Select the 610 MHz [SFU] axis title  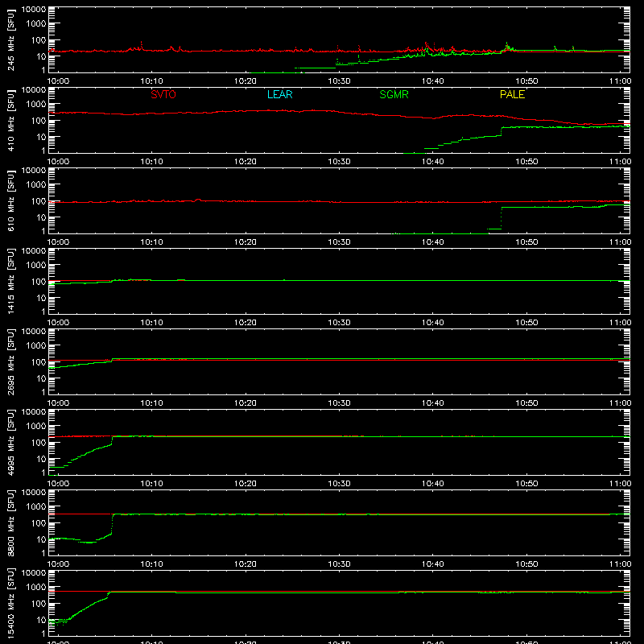pyautogui.click(x=10, y=200)
